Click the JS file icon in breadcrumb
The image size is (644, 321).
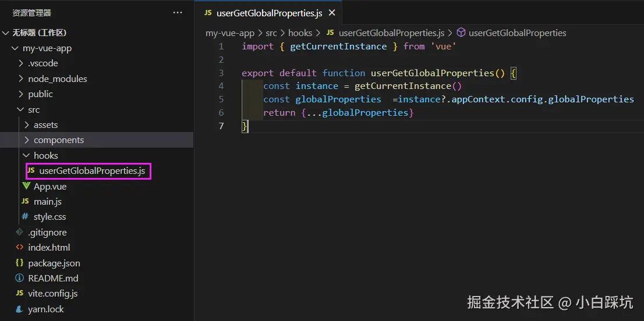[x=331, y=33]
